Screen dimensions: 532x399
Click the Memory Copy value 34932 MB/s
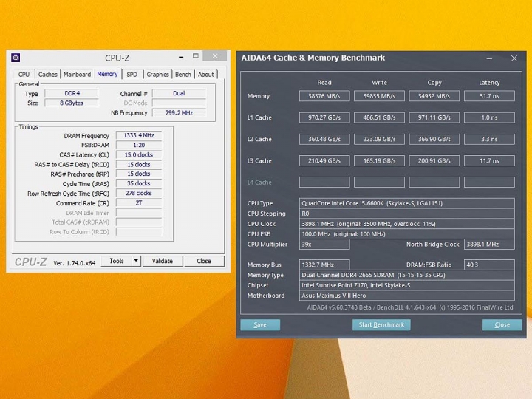click(x=434, y=96)
